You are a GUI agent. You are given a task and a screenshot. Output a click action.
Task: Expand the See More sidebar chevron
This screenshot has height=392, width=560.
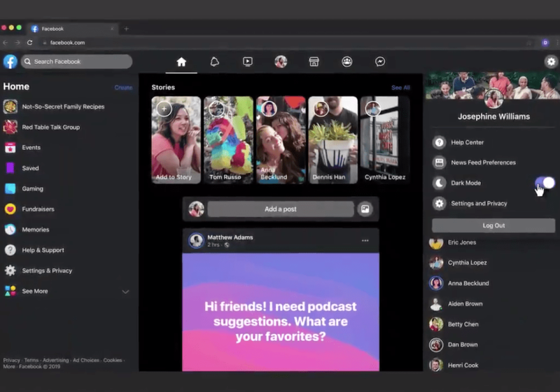(126, 292)
